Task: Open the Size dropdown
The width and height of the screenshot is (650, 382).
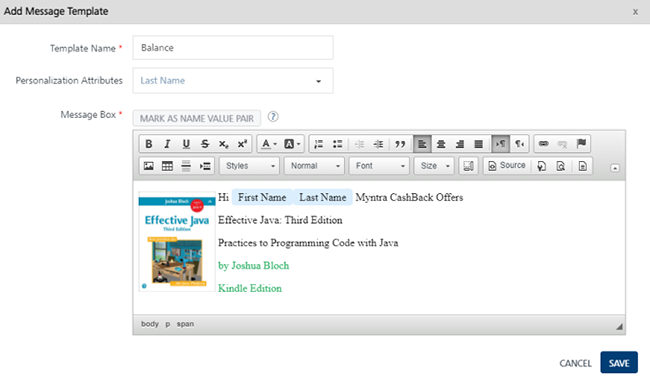Action: pyautogui.click(x=434, y=166)
